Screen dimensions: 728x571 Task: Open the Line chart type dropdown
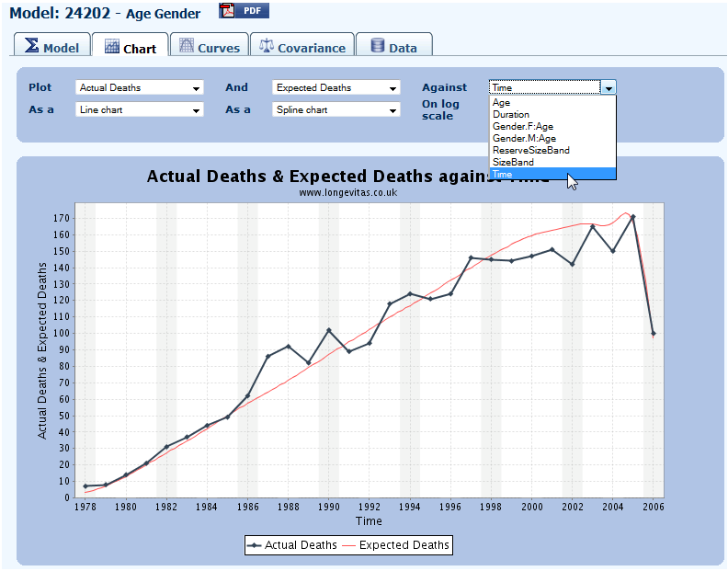[x=140, y=109]
